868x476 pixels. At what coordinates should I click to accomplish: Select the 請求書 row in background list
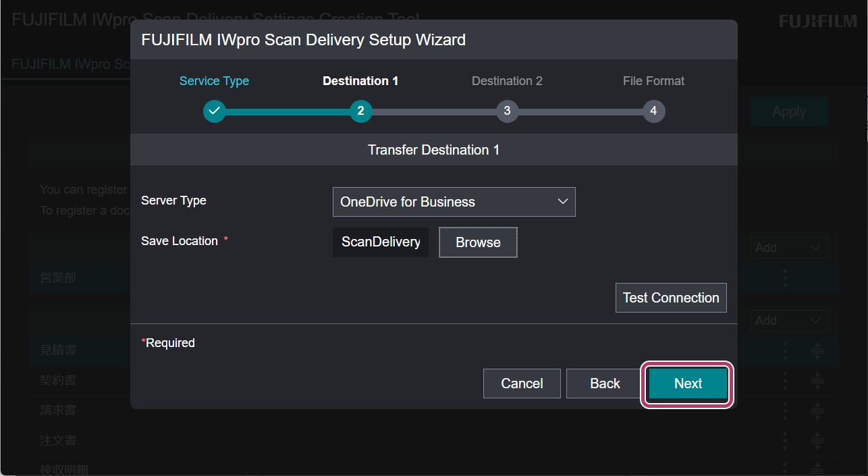point(433,411)
